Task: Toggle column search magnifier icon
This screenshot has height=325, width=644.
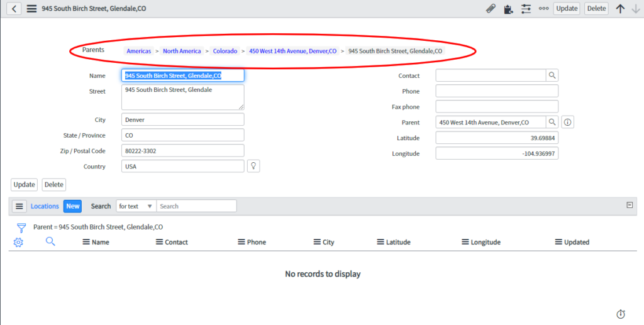Action: [50, 241]
